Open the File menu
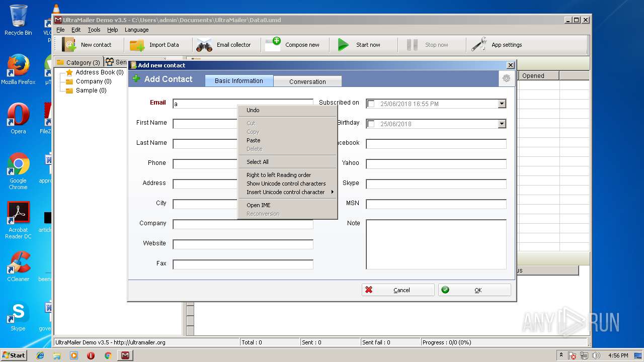The image size is (644, 362). point(60,30)
